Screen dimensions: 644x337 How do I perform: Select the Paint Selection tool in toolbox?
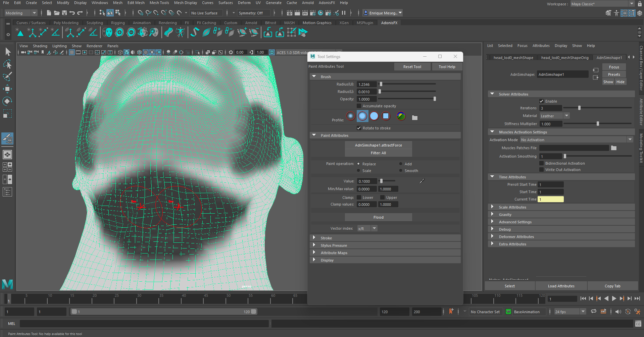coord(7,76)
